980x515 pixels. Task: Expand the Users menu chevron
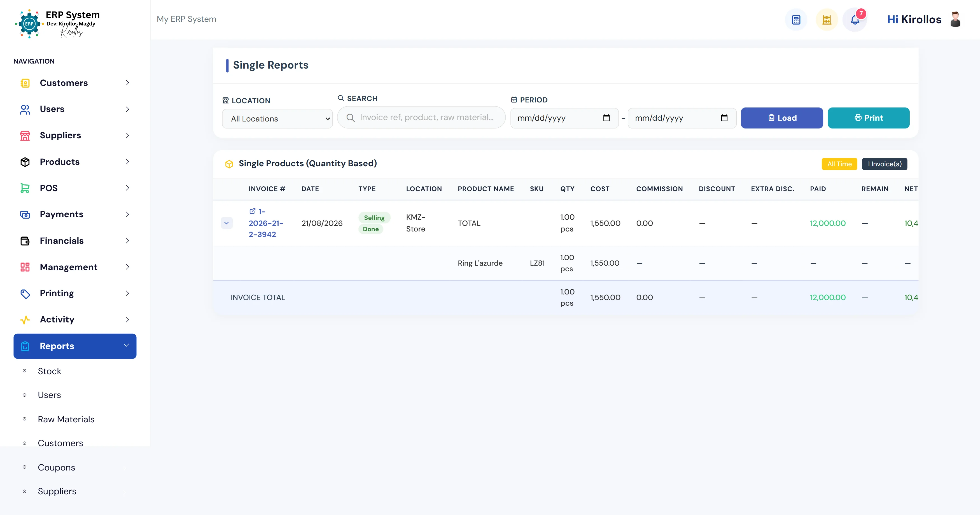click(127, 109)
